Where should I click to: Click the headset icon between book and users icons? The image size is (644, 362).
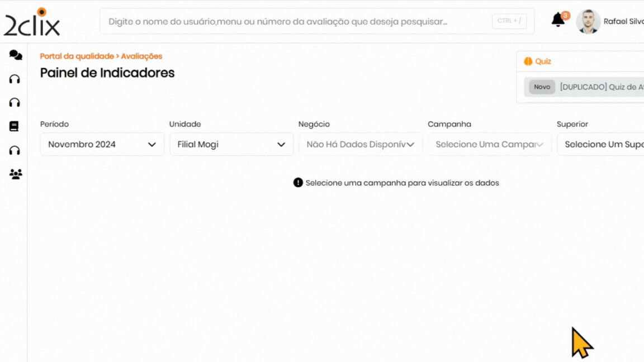coord(15,150)
